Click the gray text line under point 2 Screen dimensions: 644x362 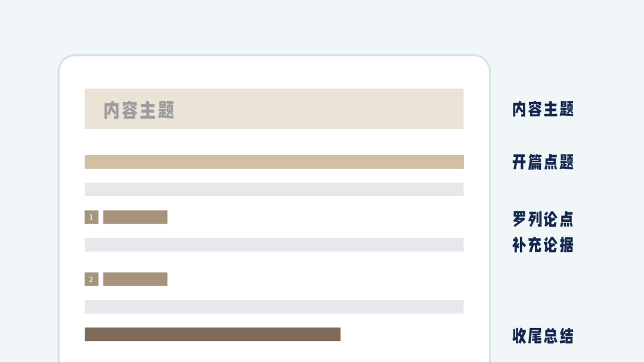point(274,307)
